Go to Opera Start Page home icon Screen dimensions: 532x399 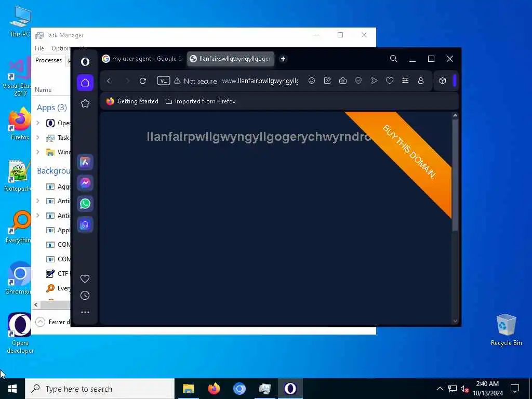[85, 83]
